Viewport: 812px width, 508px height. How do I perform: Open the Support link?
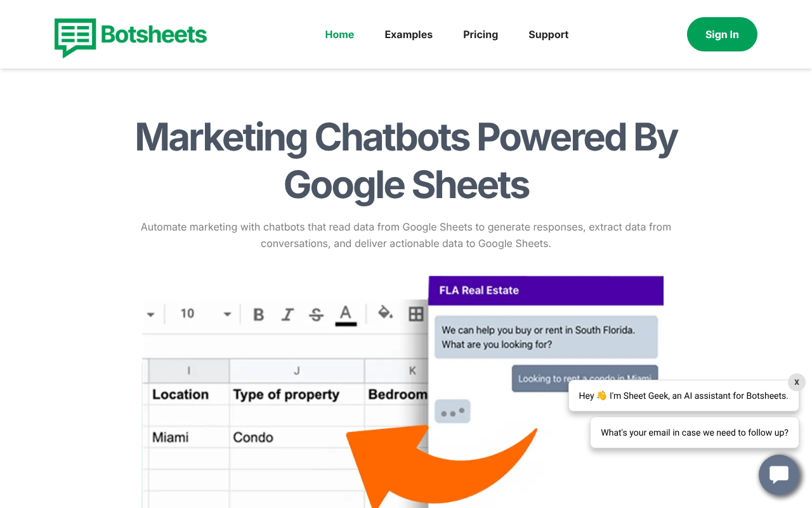548,34
